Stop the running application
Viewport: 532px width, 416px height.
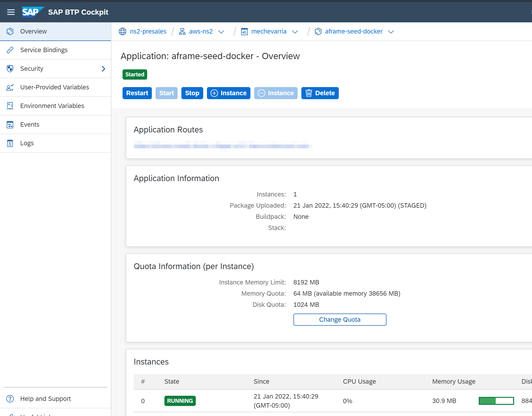pos(192,93)
